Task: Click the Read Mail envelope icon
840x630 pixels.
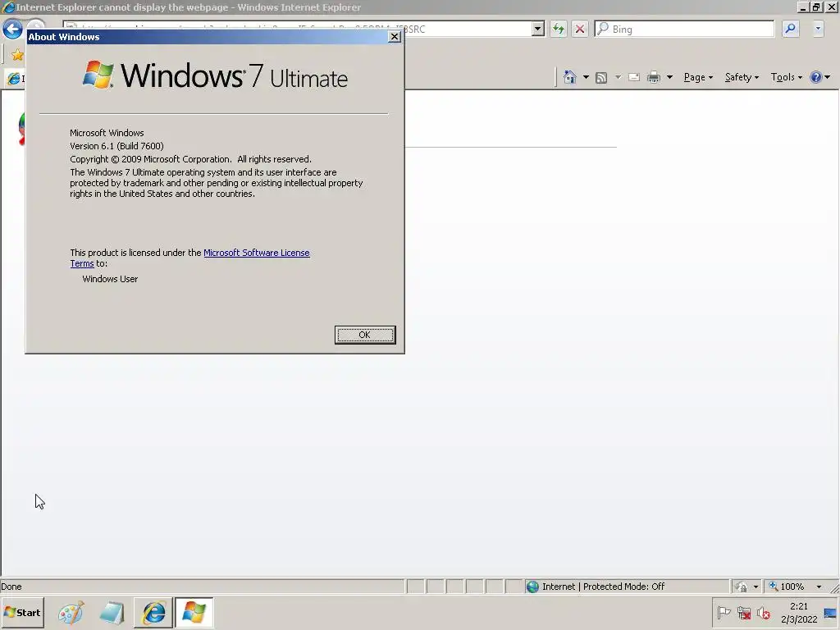Action: pos(634,77)
